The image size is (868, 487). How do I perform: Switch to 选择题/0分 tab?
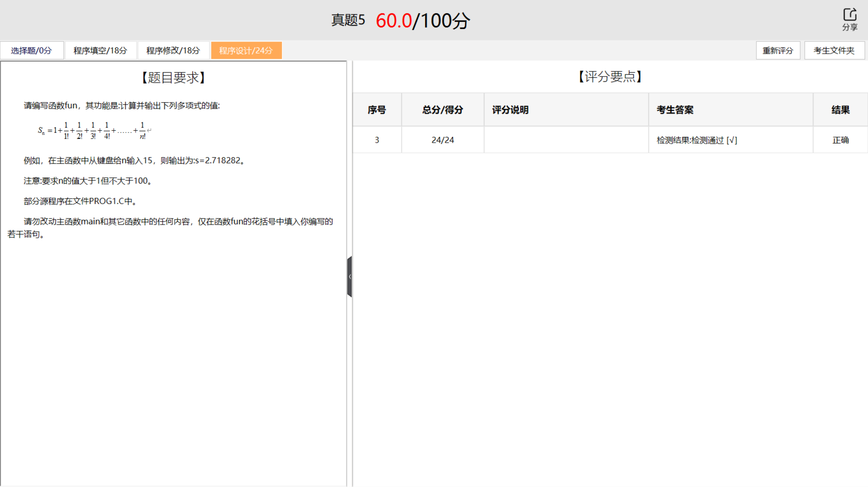pyautogui.click(x=32, y=51)
